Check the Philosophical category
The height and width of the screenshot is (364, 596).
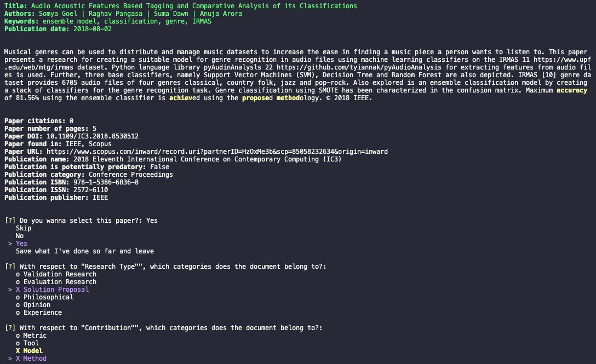point(44,297)
